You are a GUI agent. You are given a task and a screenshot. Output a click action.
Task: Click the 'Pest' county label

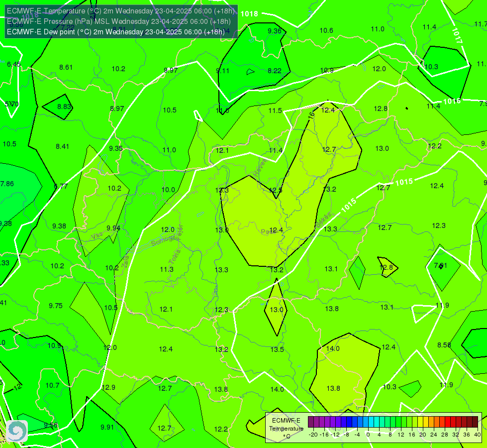[268, 232]
